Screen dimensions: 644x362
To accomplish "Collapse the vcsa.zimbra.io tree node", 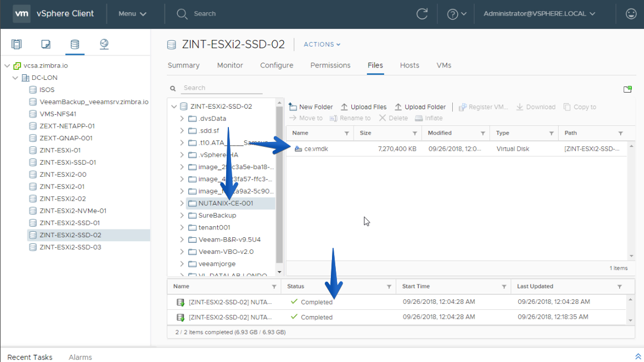I will coord(7,65).
